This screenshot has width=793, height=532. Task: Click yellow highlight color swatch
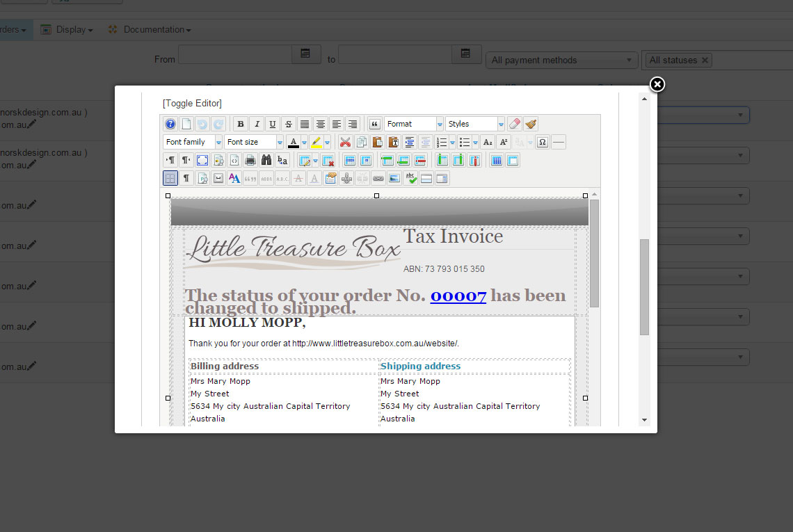317,143
